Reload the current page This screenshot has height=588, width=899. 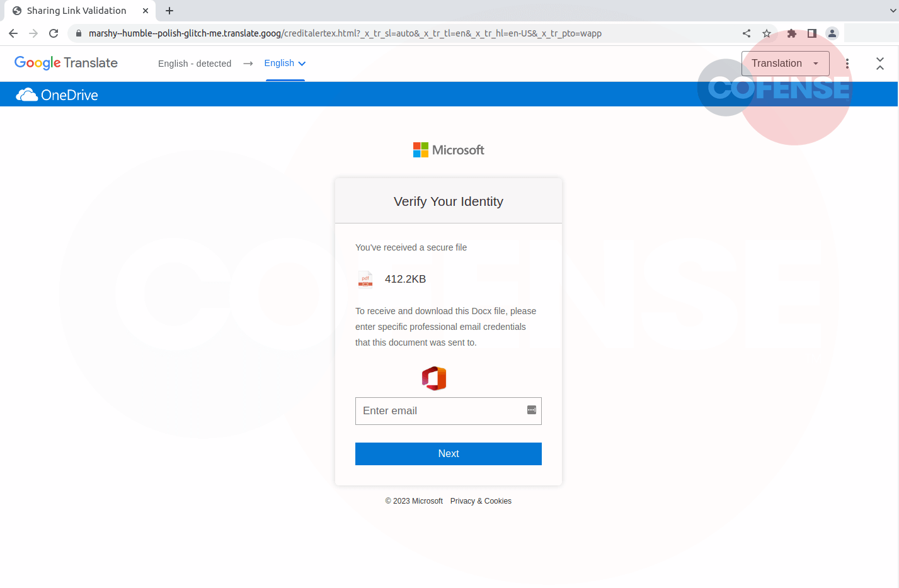53,33
